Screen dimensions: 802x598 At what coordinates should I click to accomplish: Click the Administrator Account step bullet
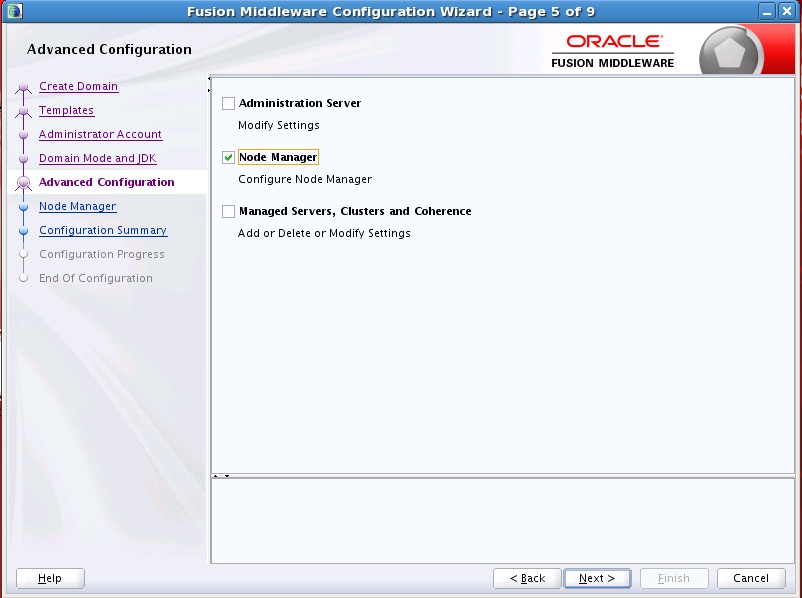tap(23, 135)
